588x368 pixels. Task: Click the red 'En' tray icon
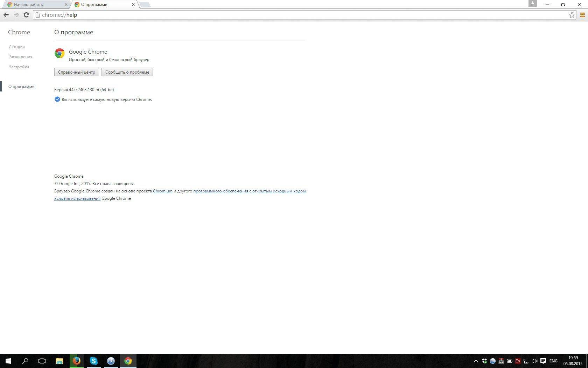(518, 361)
